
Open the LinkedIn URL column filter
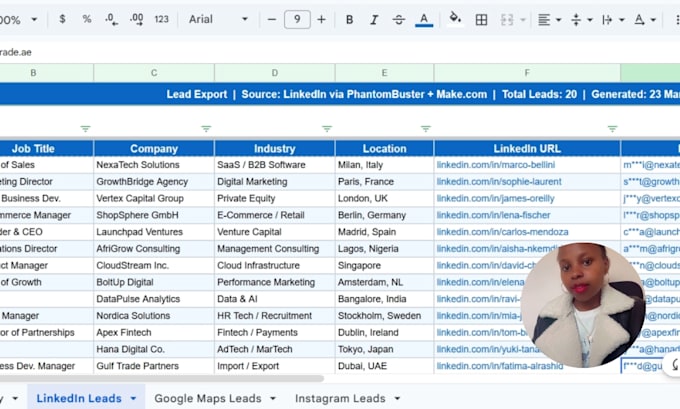612,129
